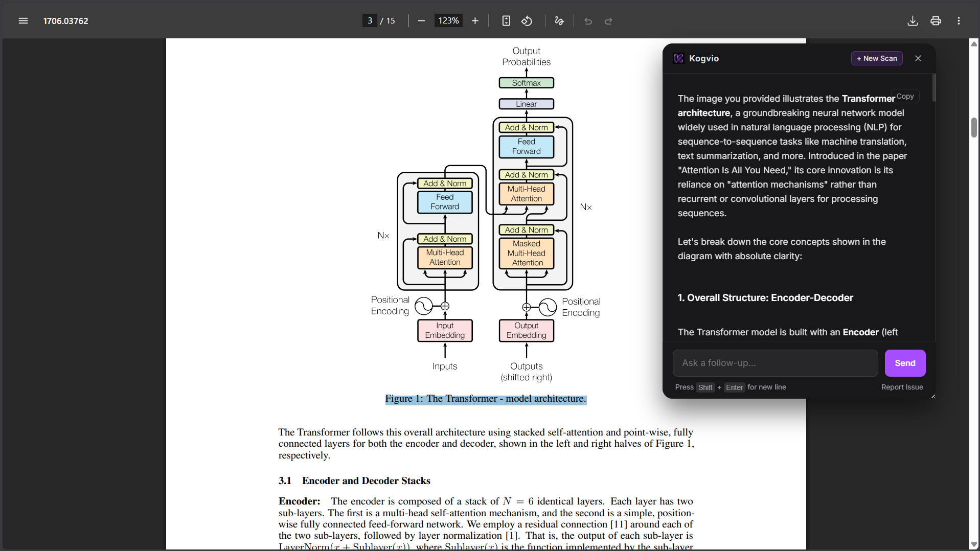The width and height of the screenshot is (980, 551).
Task: Send the follow-up message
Action: [905, 363]
